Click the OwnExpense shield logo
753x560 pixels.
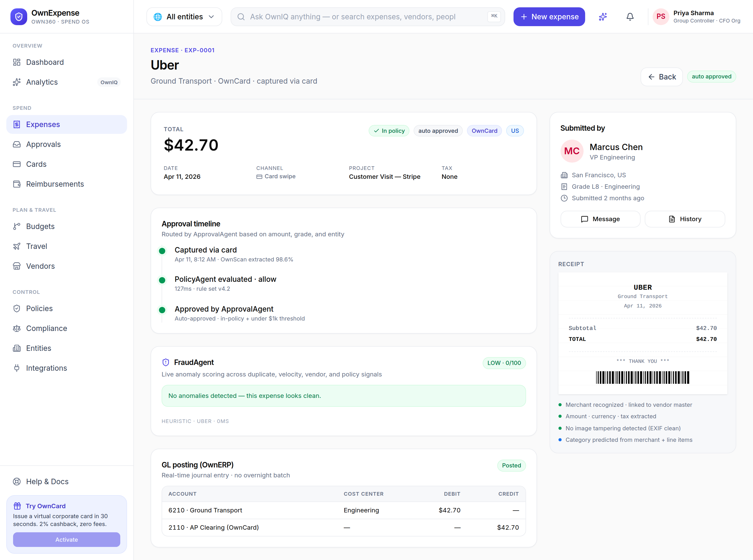click(19, 17)
